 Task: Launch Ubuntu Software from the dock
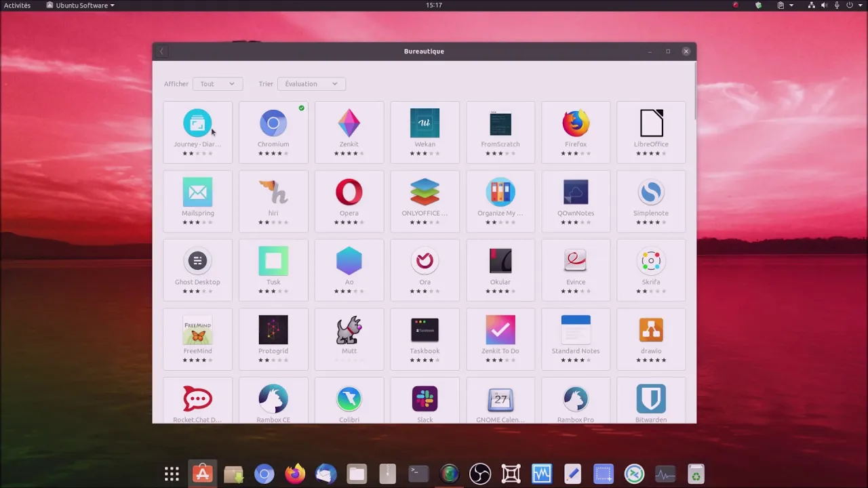coord(202,474)
